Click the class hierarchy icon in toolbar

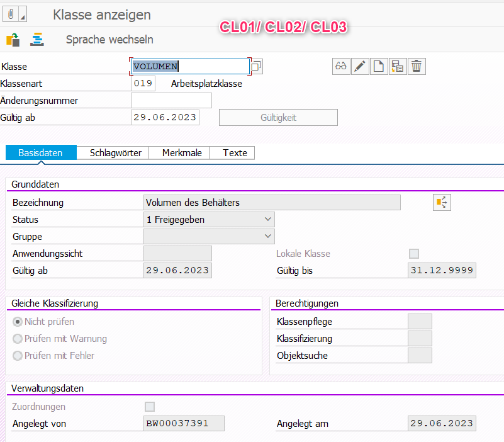(37, 40)
